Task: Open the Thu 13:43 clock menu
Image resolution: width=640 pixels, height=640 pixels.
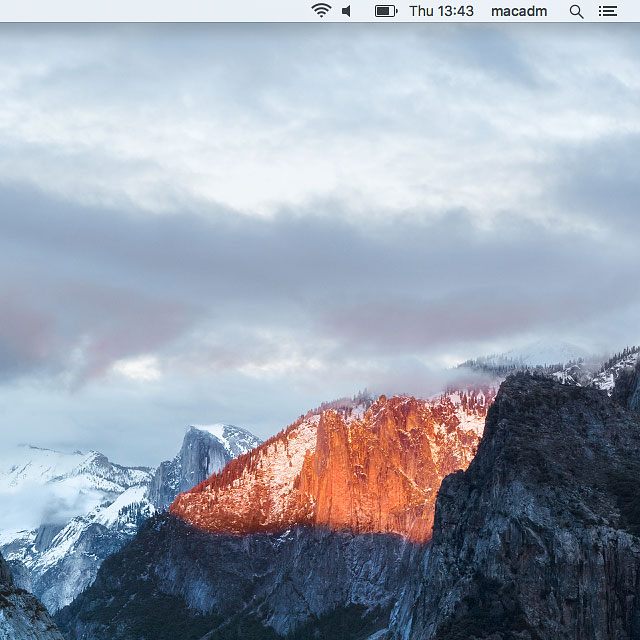Action: (x=441, y=11)
